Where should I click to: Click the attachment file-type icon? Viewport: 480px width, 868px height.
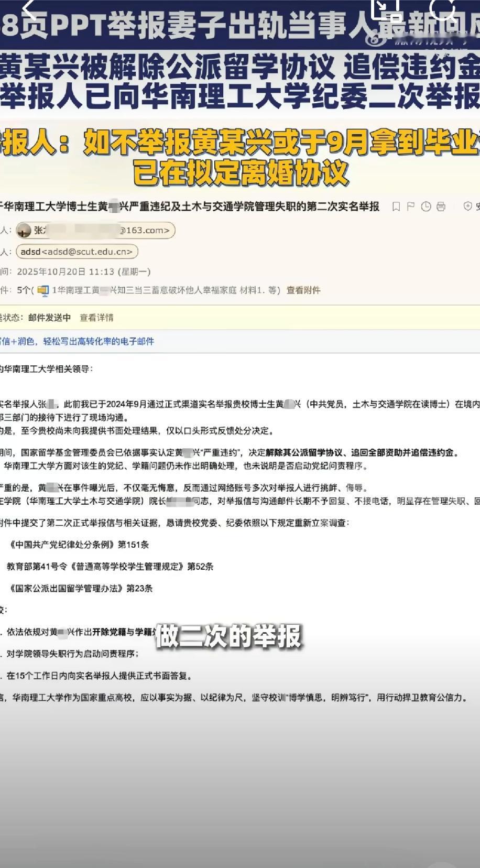tap(43, 290)
